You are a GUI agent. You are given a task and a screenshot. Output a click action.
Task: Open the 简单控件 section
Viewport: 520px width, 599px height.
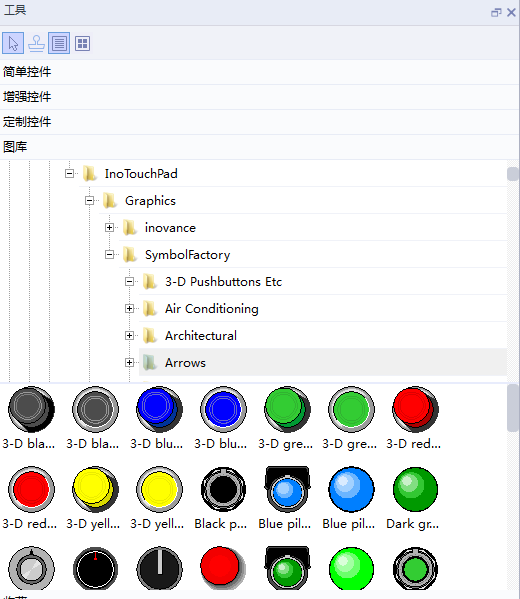(259, 72)
